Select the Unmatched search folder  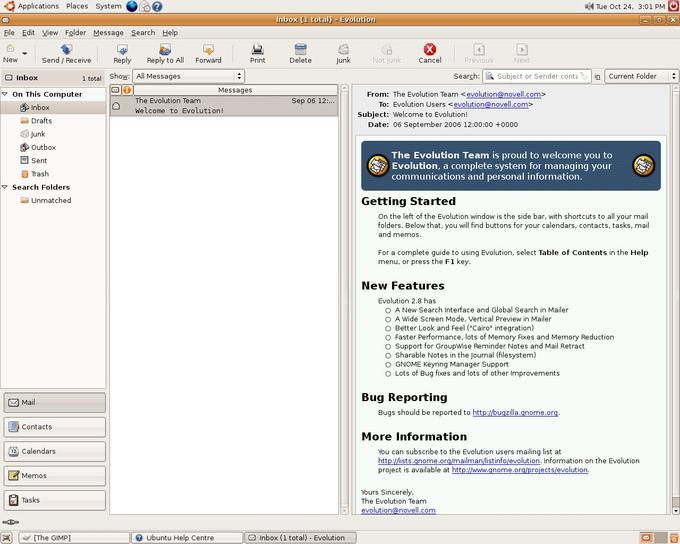(51, 200)
